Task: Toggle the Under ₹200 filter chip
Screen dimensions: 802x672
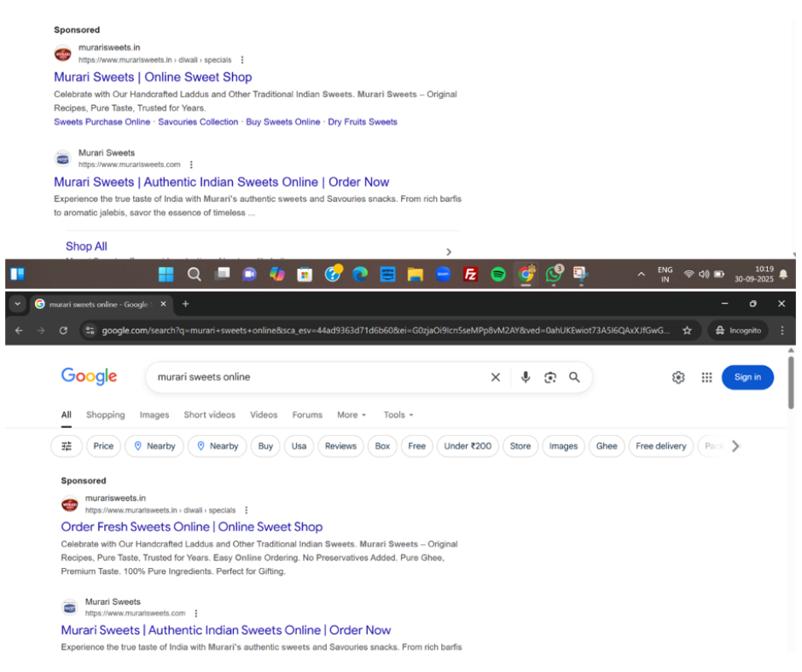Action: (468, 446)
